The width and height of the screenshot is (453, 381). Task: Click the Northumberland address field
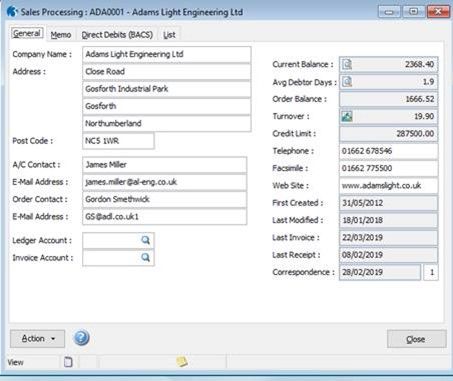167,124
